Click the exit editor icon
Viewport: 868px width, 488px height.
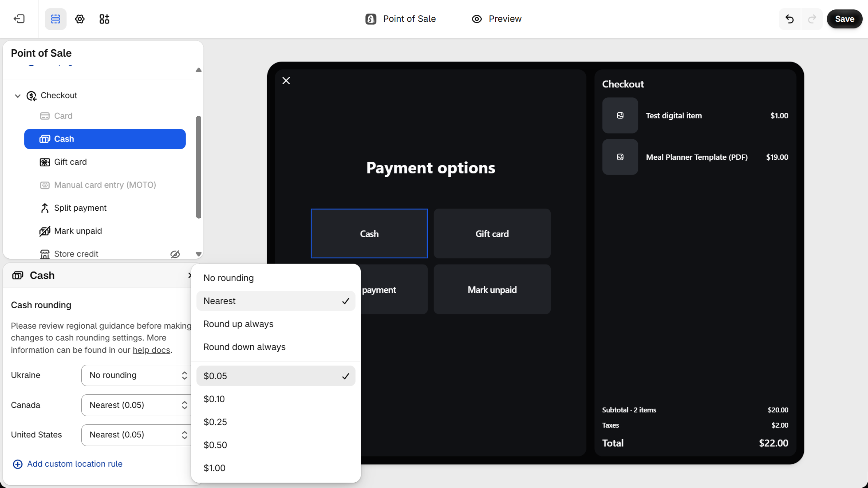[19, 19]
